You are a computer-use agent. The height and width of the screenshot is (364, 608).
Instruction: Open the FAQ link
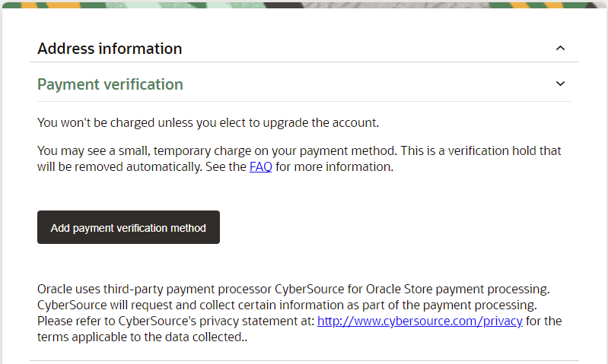(260, 167)
